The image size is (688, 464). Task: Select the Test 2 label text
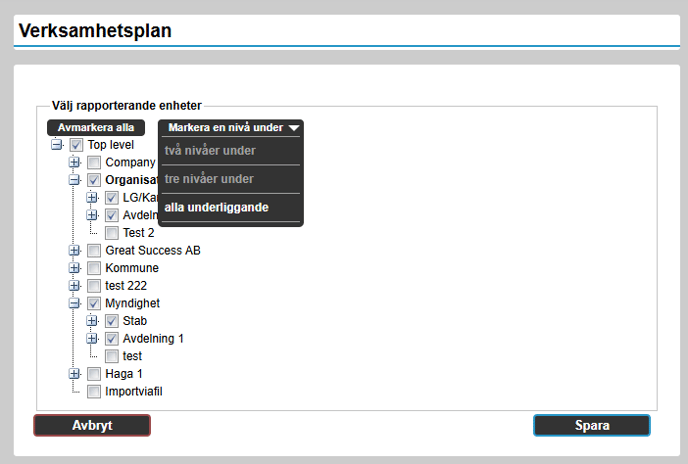(138, 233)
